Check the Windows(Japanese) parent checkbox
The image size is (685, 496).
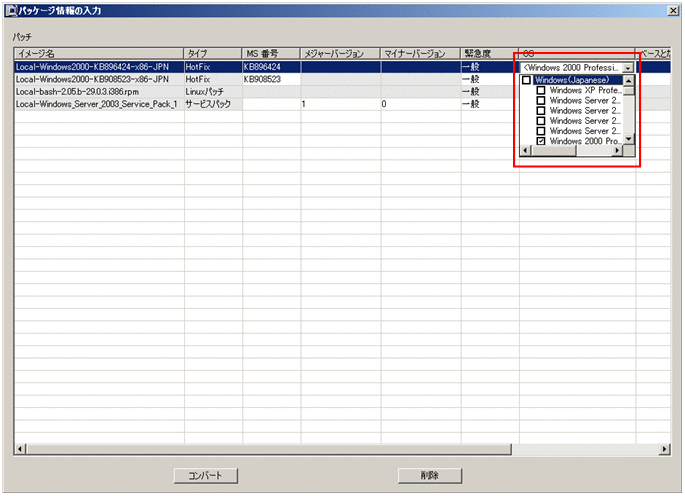click(526, 80)
